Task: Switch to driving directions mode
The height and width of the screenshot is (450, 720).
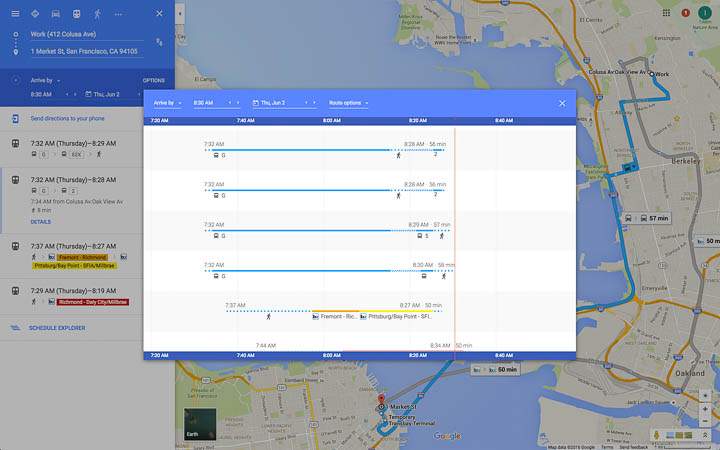Action: pos(56,14)
